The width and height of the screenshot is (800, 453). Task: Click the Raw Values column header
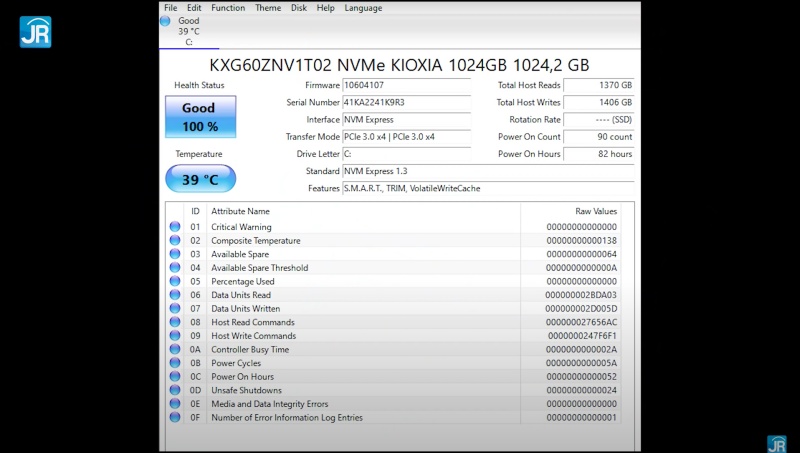coord(596,211)
